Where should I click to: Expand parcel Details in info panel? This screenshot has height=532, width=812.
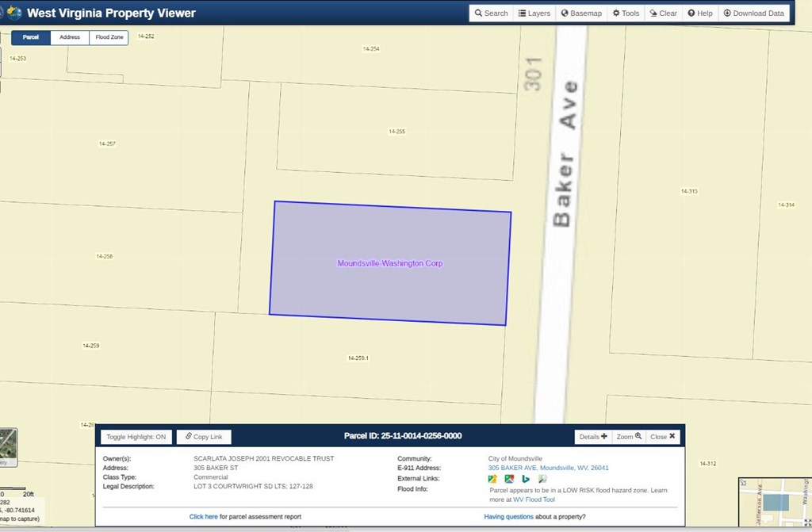pyautogui.click(x=593, y=437)
